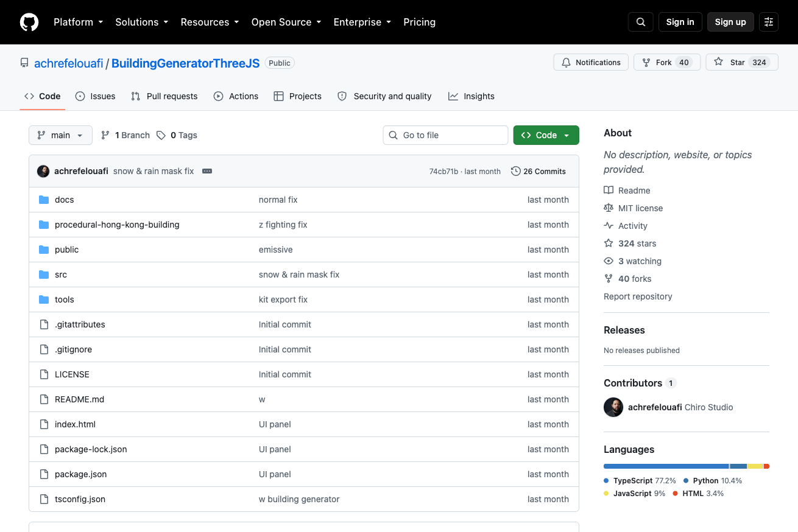Click the Notifications bell button
Image resolution: width=798 pixels, height=532 pixels.
[x=591, y=62]
